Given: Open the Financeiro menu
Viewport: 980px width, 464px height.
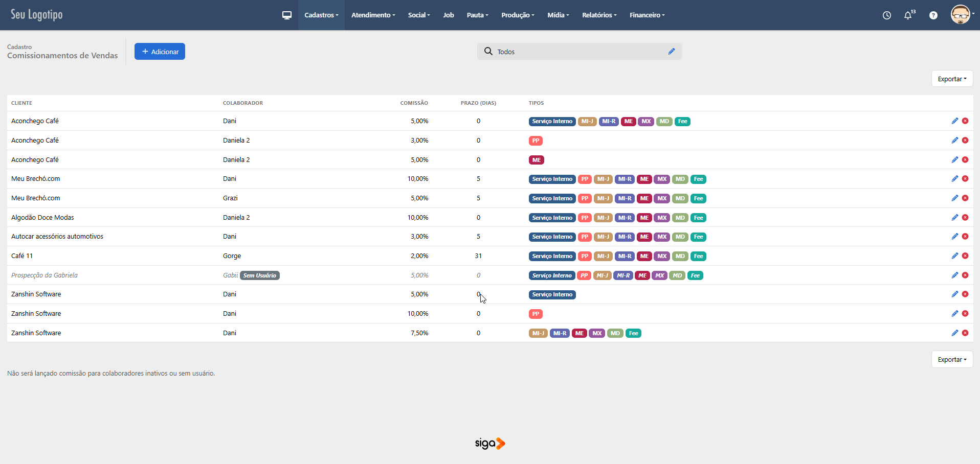Looking at the screenshot, I should (x=647, y=15).
